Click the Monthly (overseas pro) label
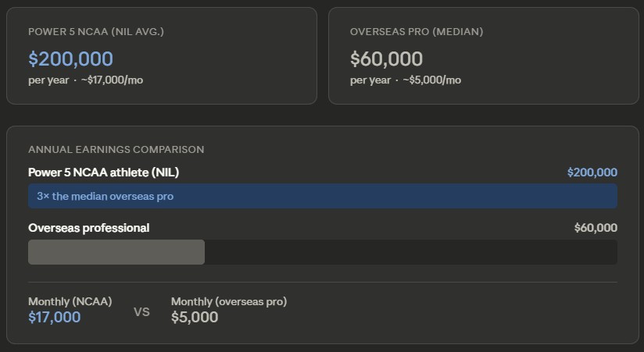This screenshot has height=352, width=644. point(228,301)
